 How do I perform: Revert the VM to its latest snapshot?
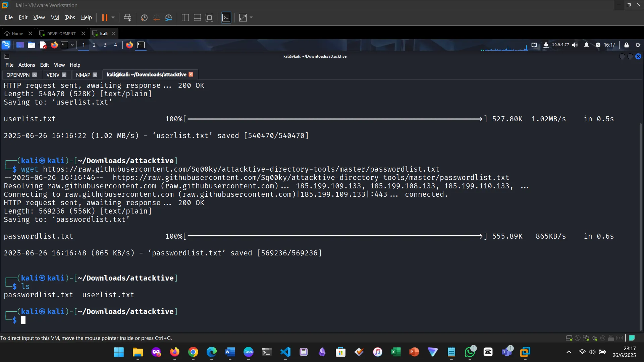click(x=156, y=17)
